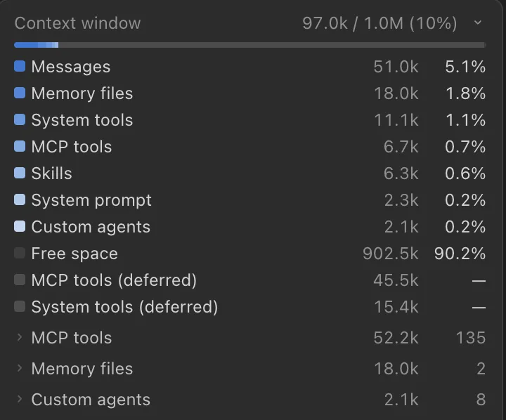This screenshot has height=420, width=506.
Task: Expand the Custom agents details chevron
Action: tap(20, 399)
